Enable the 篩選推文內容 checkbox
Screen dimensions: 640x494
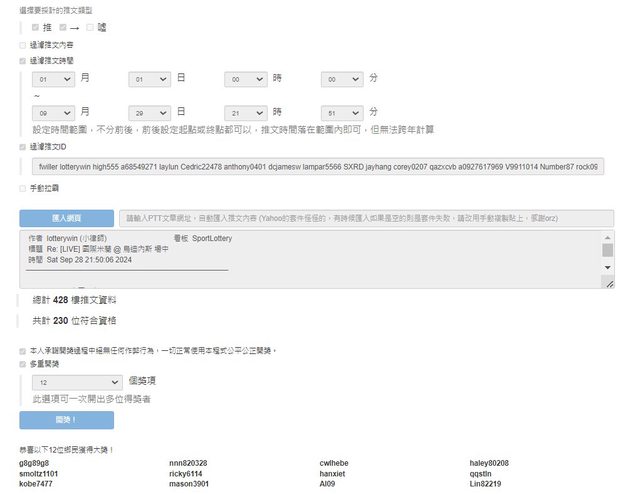(x=23, y=45)
